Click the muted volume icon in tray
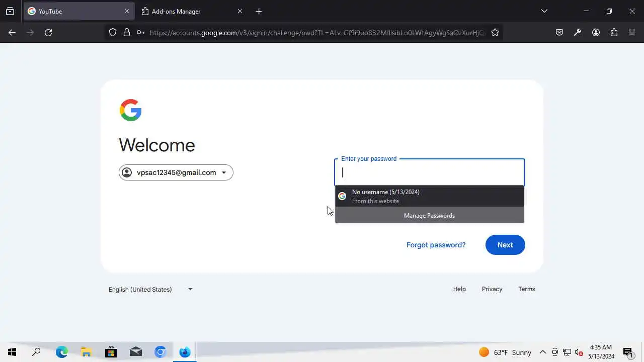Image resolution: width=644 pixels, height=362 pixels. 579,352
